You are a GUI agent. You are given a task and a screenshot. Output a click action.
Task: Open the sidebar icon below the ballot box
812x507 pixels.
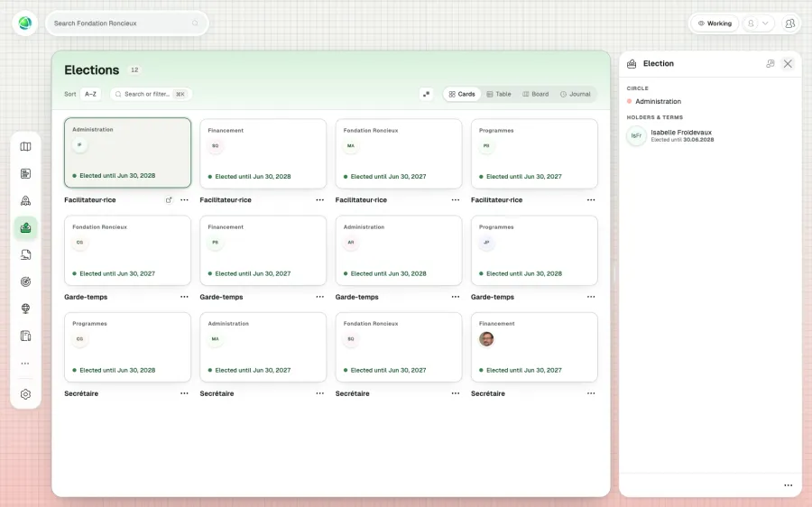pyautogui.click(x=25, y=254)
